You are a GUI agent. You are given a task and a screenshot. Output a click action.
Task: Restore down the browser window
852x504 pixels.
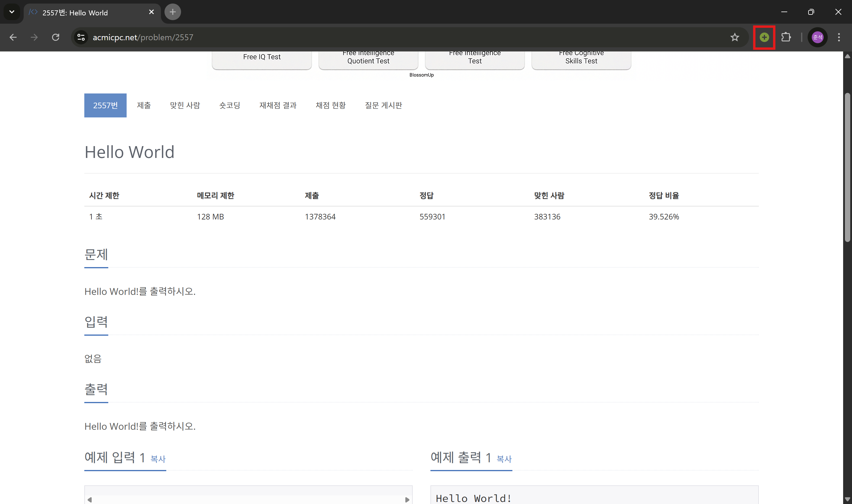811,12
